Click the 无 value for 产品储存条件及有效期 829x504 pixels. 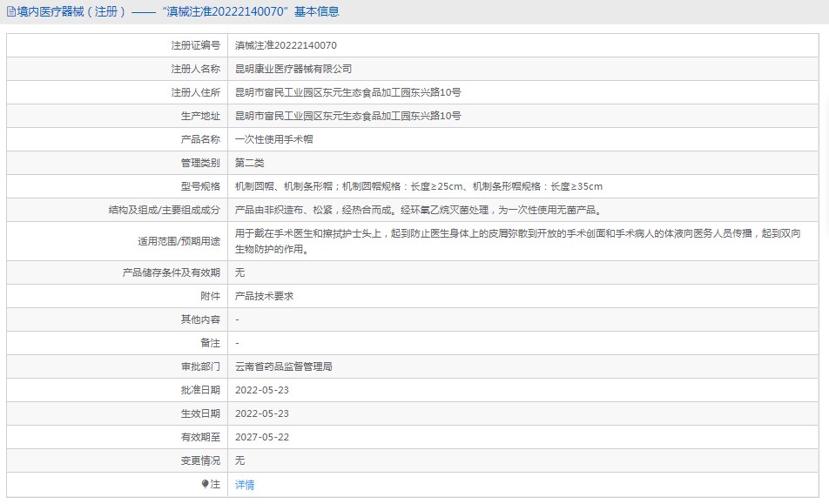(240, 272)
